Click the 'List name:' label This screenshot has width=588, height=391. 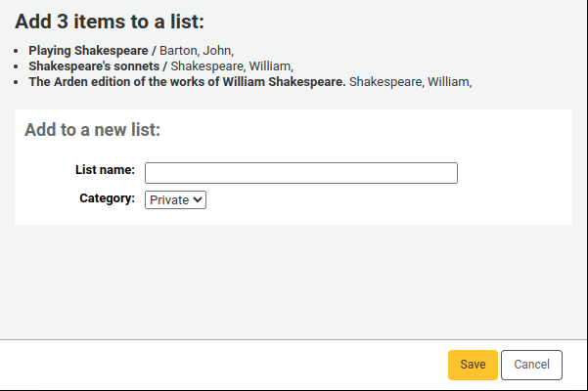105,170
